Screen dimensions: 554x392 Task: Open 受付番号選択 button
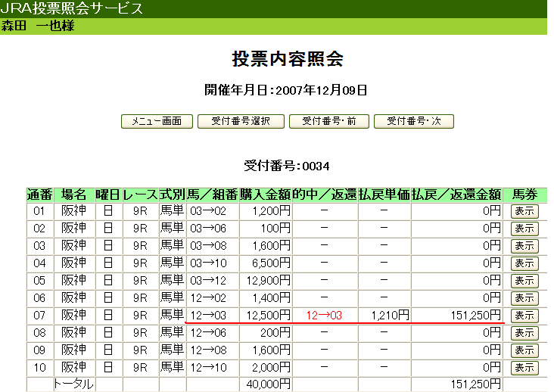pos(241,122)
